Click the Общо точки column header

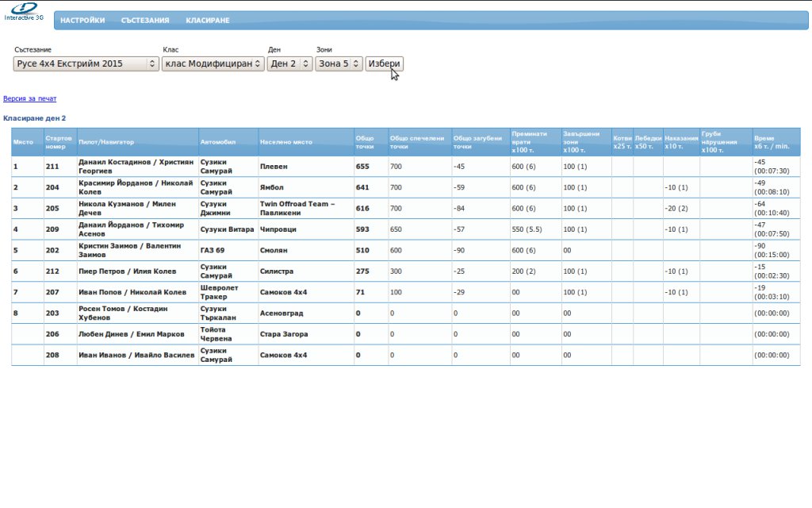[x=365, y=143]
